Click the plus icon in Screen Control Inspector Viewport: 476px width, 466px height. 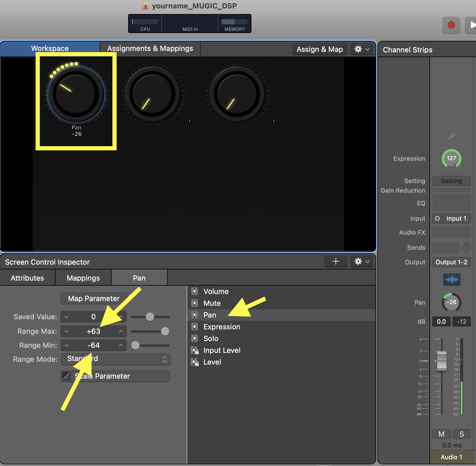(x=336, y=262)
